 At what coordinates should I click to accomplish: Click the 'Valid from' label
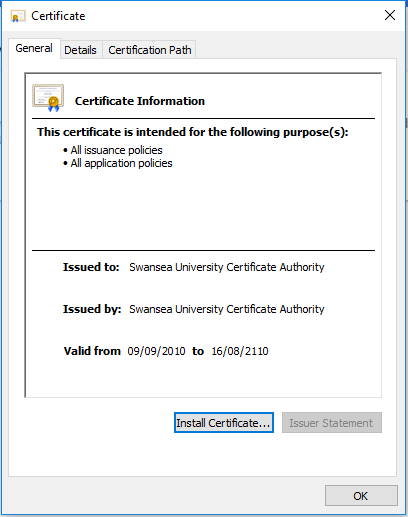[x=92, y=351]
